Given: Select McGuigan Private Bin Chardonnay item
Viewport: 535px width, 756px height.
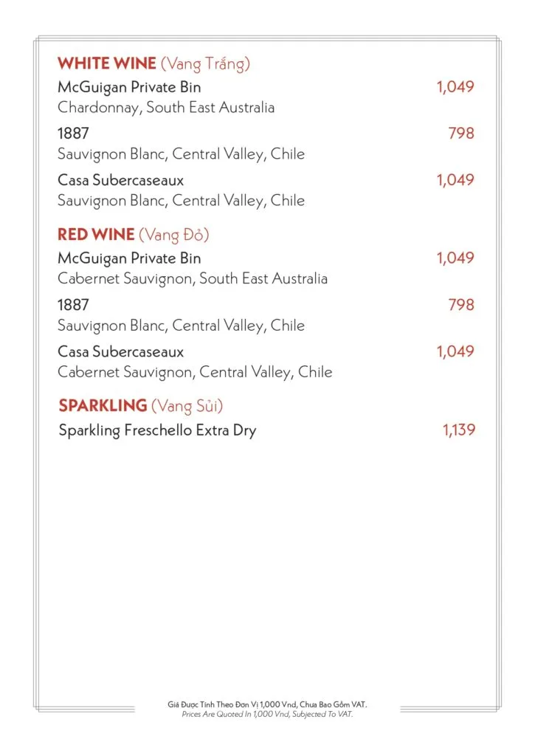Looking at the screenshot, I should 129,87.
